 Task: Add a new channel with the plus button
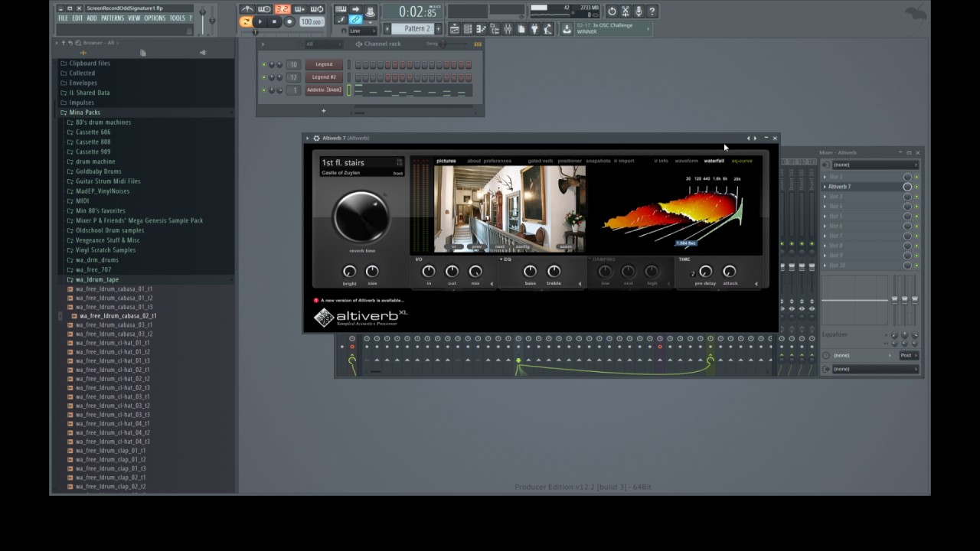coord(323,111)
